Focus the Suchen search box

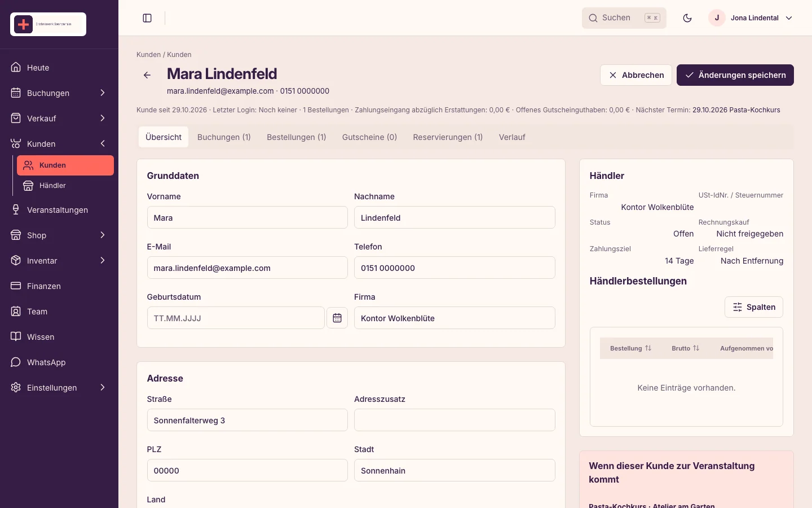click(x=624, y=18)
